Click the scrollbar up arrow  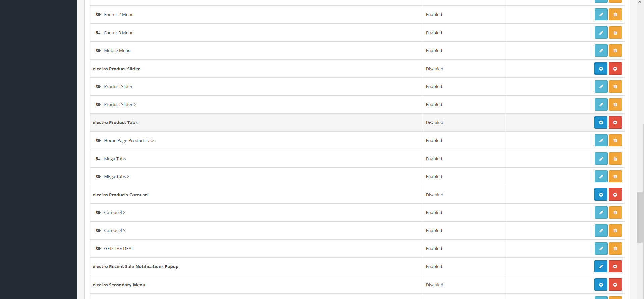(640, 2)
